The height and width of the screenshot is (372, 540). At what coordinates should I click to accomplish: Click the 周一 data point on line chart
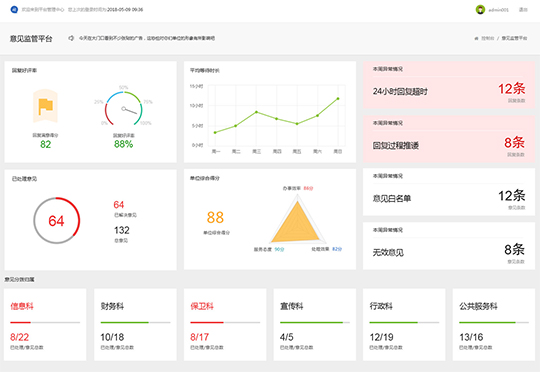215,132
